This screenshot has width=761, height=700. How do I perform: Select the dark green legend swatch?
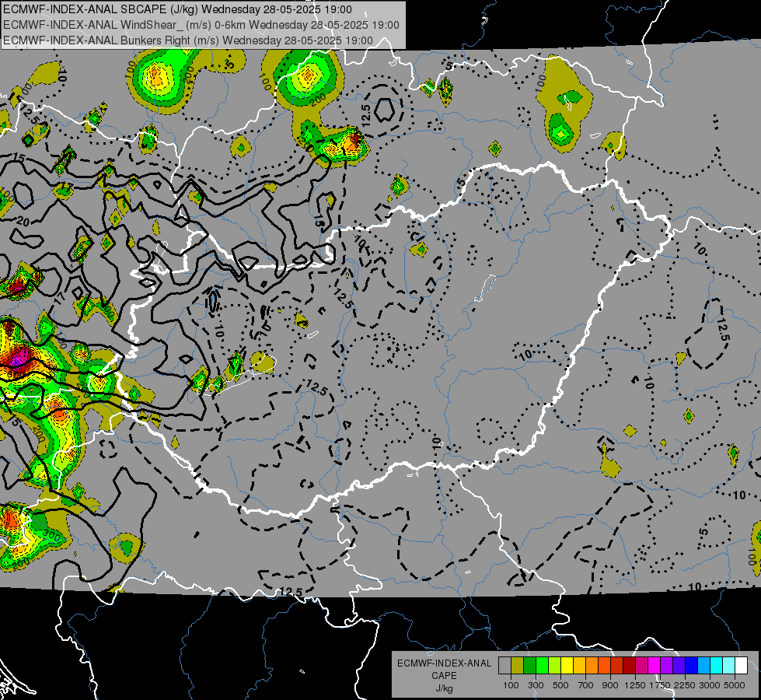(x=529, y=665)
